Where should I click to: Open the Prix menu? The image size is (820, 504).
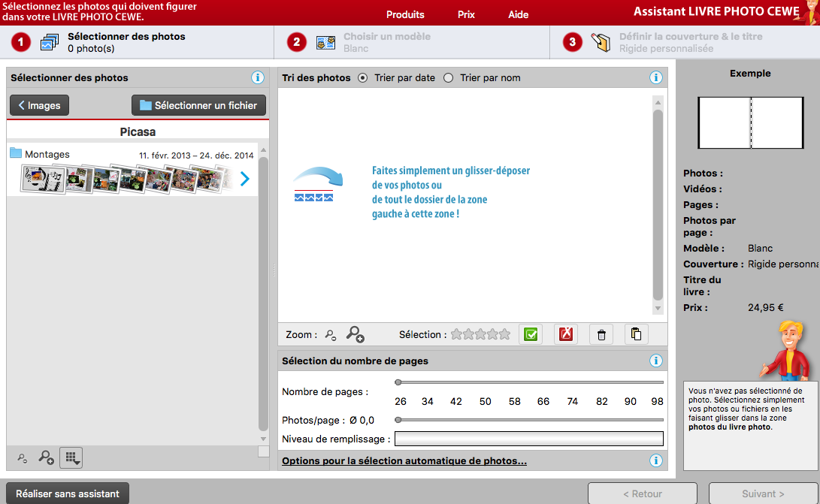click(x=466, y=14)
